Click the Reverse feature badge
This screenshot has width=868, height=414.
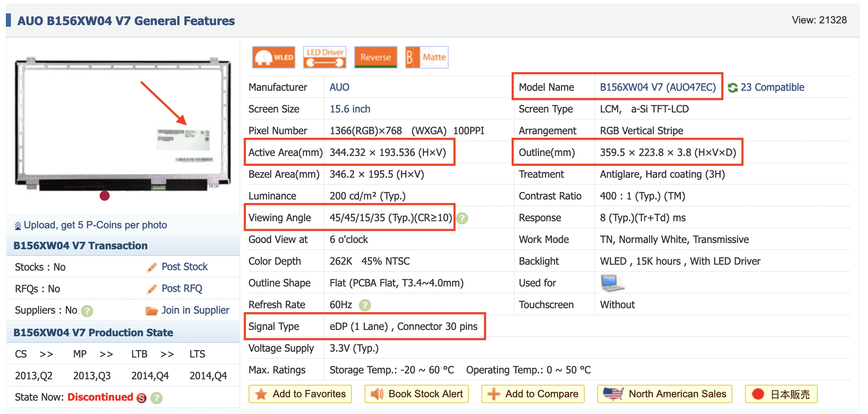(375, 57)
